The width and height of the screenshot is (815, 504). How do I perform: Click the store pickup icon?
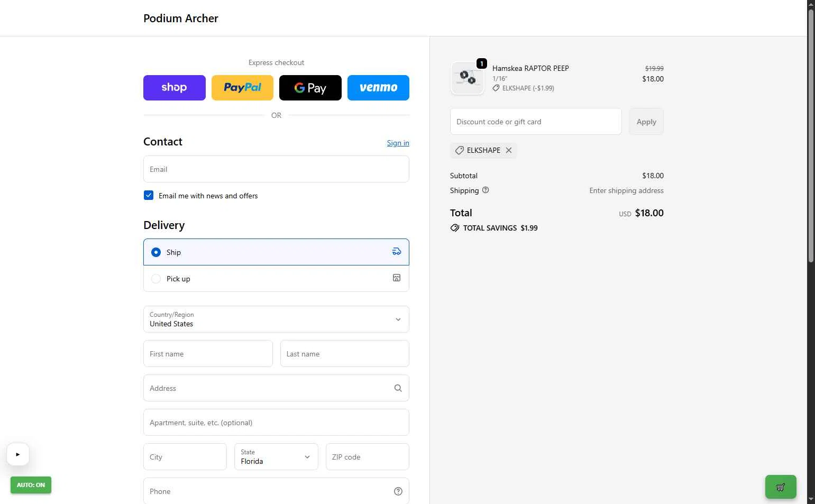click(397, 278)
